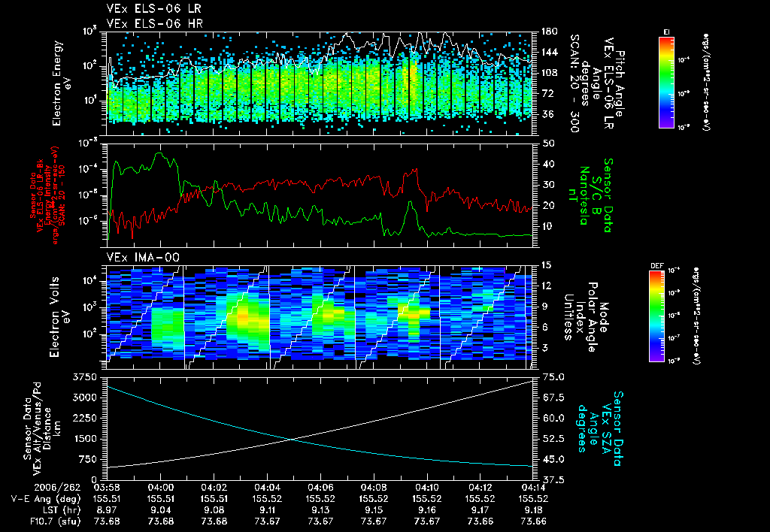Click the time tick label '04:04'
The height and width of the screenshot is (532, 770).
[x=267, y=488]
